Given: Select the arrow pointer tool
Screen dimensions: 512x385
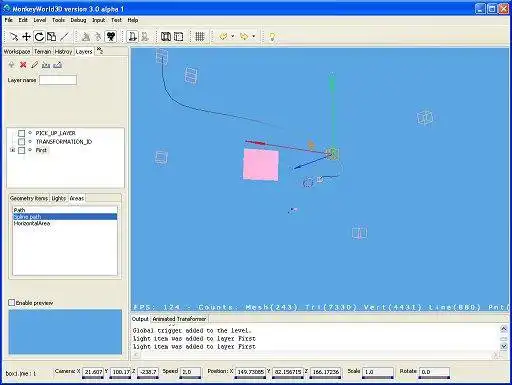Looking at the screenshot, I should (14, 36).
